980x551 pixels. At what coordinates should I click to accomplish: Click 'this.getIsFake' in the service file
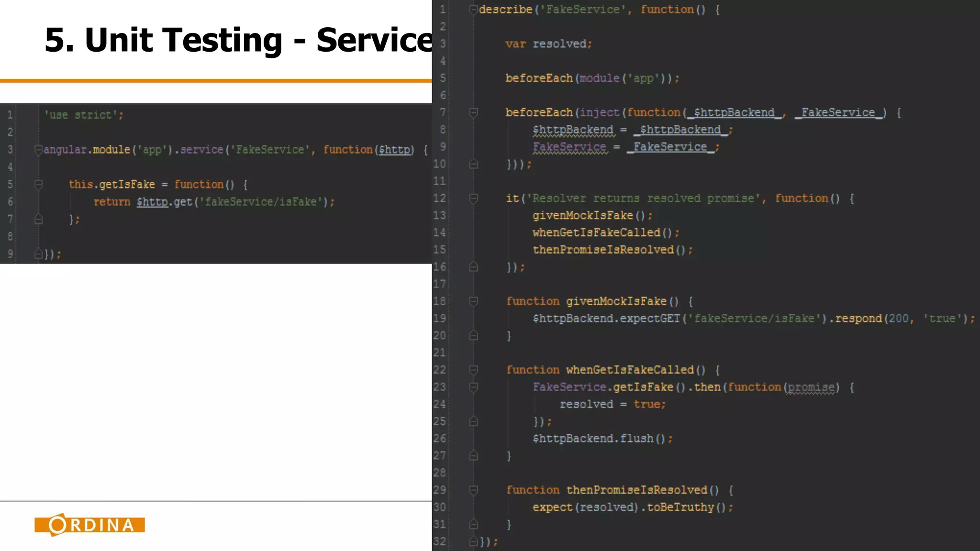tap(112, 185)
